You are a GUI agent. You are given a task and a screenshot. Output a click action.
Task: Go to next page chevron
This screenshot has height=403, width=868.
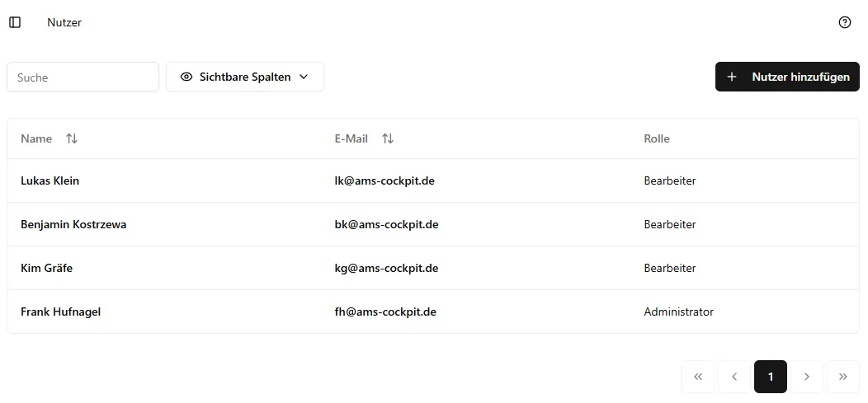click(x=807, y=377)
